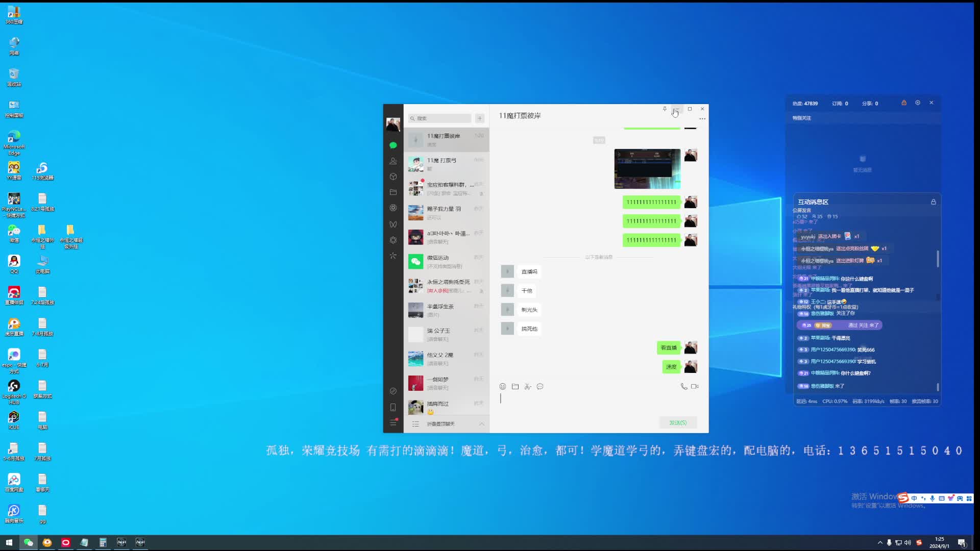Open the shared game screenshot thumbnail
This screenshot has width=980, height=551.
[647, 169]
